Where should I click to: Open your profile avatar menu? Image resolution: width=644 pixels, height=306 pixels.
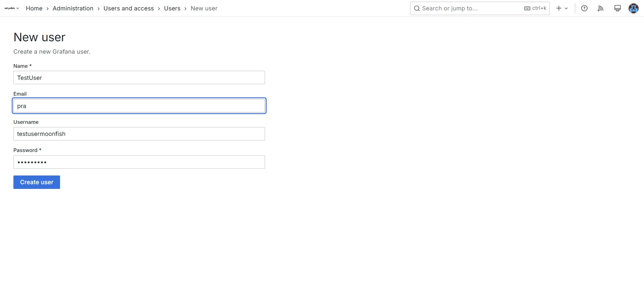[x=633, y=8]
